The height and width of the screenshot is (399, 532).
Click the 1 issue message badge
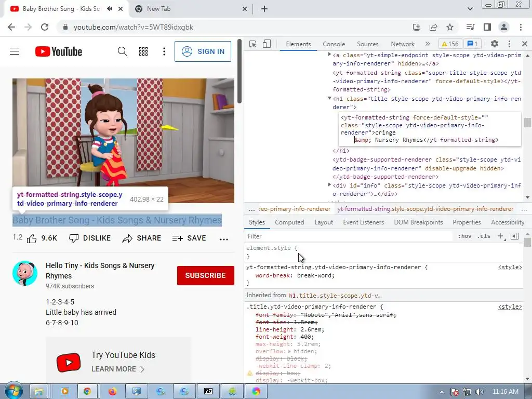point(473,44)
